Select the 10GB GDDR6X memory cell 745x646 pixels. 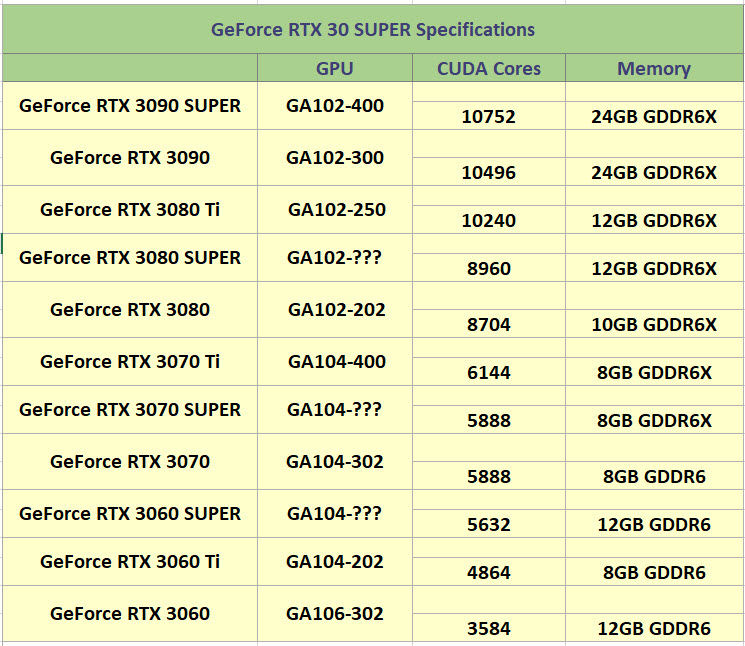coord(654,324)
